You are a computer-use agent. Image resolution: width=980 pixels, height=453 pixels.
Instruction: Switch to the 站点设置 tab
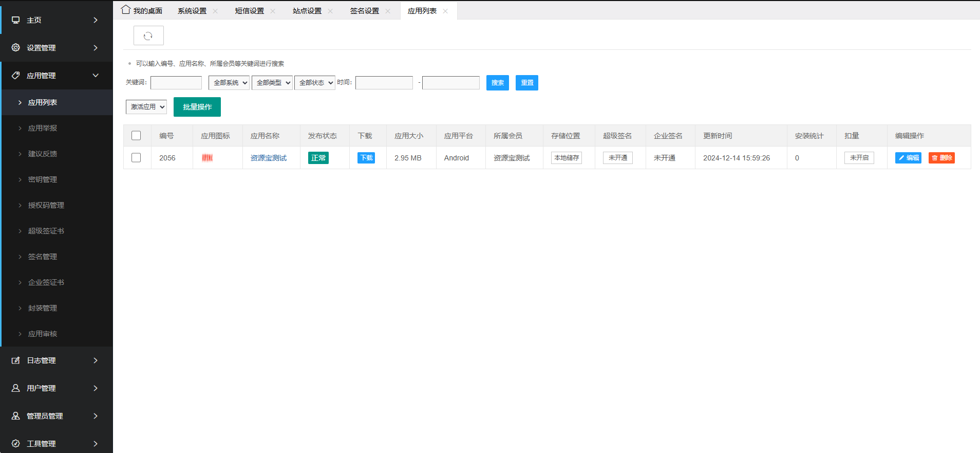point(307,11)
